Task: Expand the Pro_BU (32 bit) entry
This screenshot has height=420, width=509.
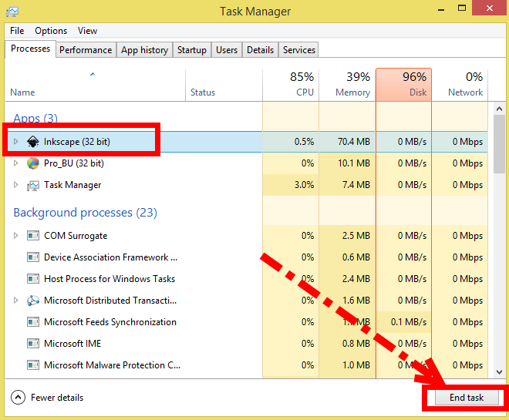Action: coord(15,163)
